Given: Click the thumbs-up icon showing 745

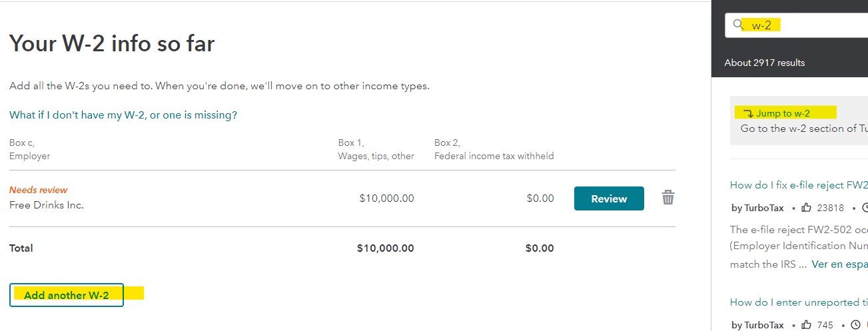Looking at the screenshot, I should [807, 325].
